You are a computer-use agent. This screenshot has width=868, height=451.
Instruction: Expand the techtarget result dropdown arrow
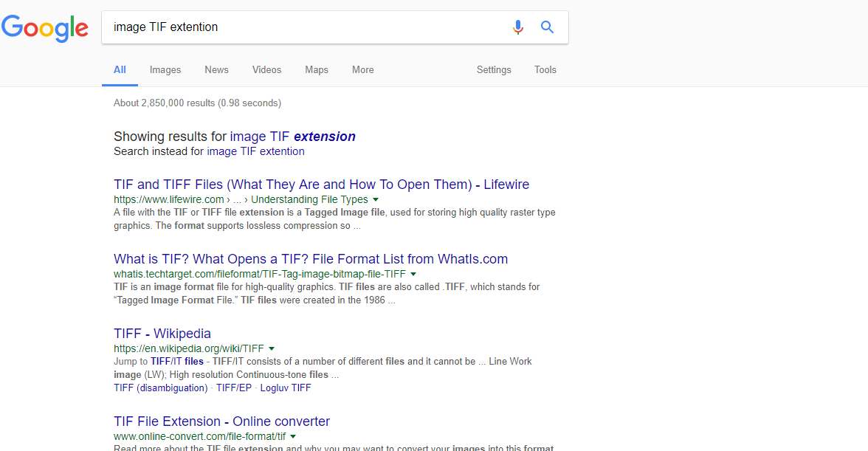413,274
